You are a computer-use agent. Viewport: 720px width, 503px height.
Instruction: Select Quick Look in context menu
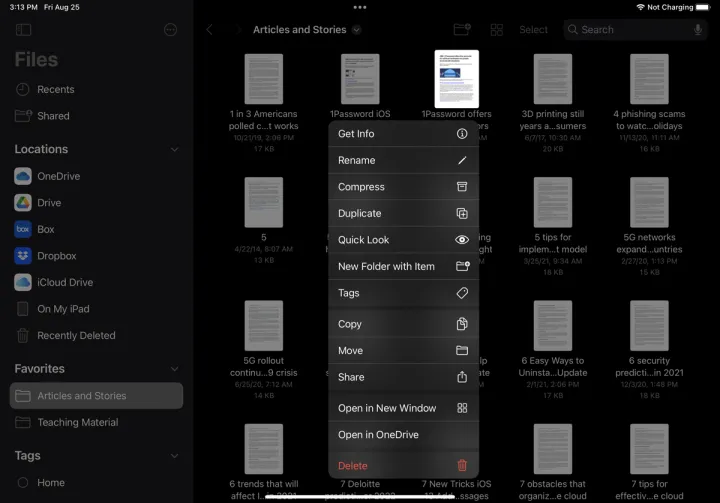tap(403, 240)
